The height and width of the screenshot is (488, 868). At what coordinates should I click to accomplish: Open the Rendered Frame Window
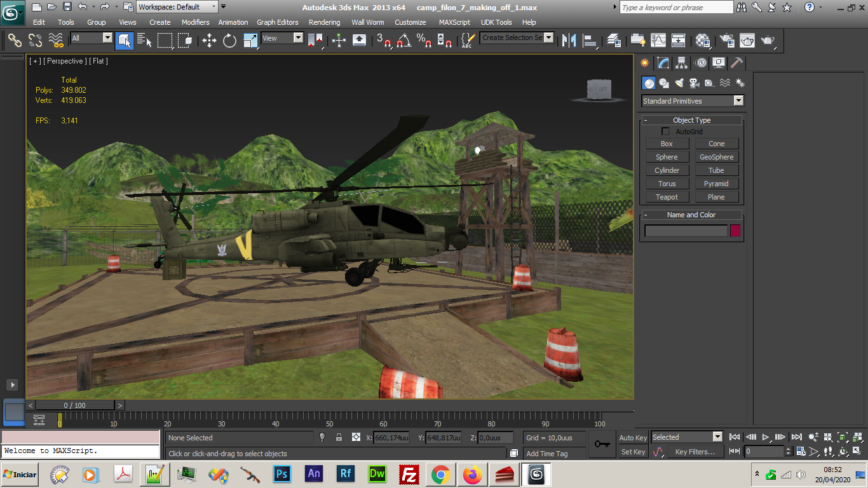747,41
